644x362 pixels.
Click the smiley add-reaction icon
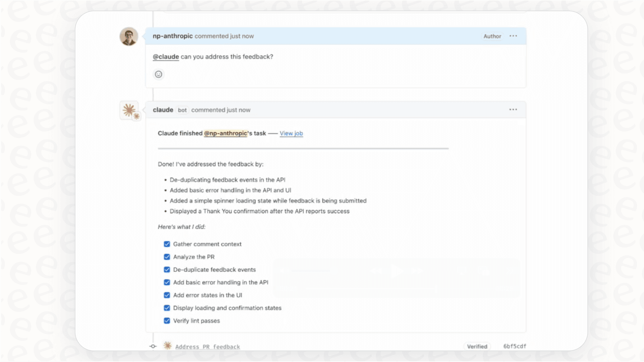pyautogui.click(x=159, y=74)
